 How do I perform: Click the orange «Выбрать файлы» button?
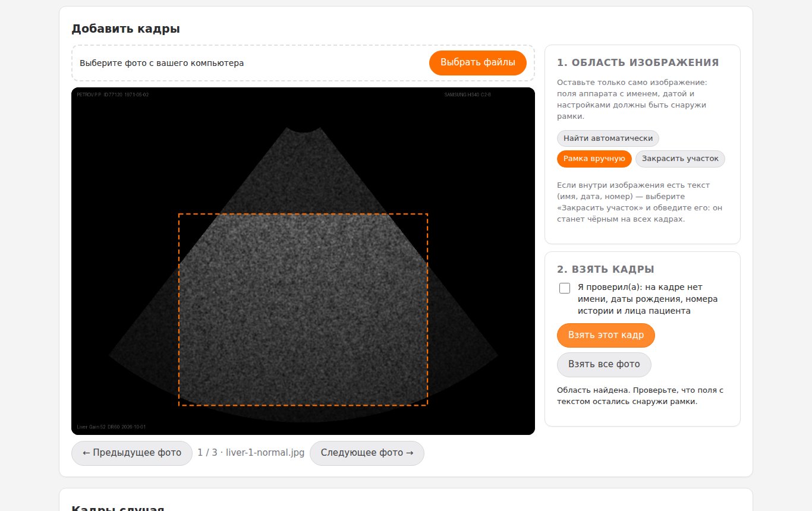point(478,63)
